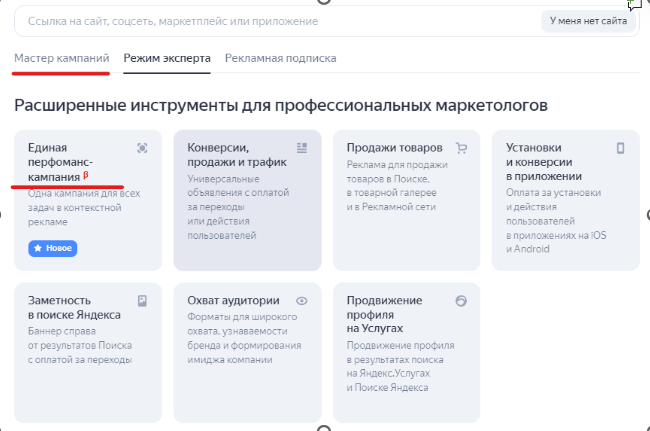
Task: Switch to the Мастер кампаний tab
Action: click(62, 58)
